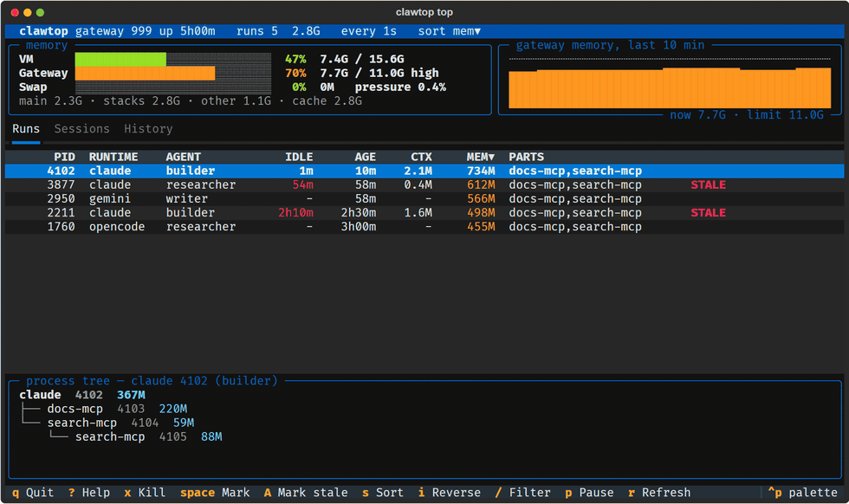849x504 pixels.
Task: Click the STALE label on row 3877
Action: click(x=709, y=185)
